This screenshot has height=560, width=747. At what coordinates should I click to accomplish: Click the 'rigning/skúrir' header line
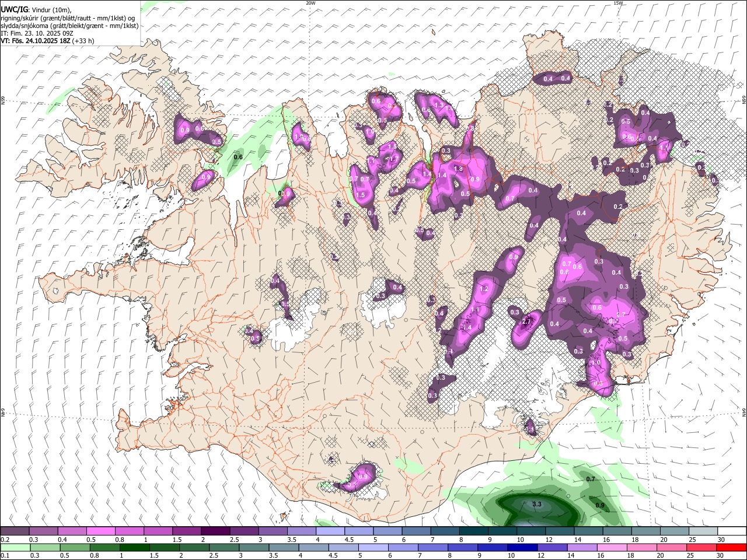69,17
